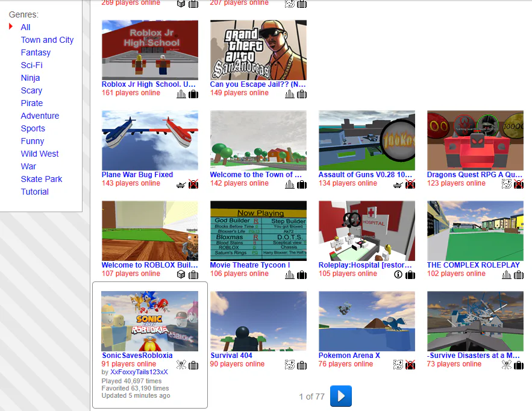This screenshot has width=532, height=411.
Task: Filter games by Funny genre
Action: tap(33, 141)
